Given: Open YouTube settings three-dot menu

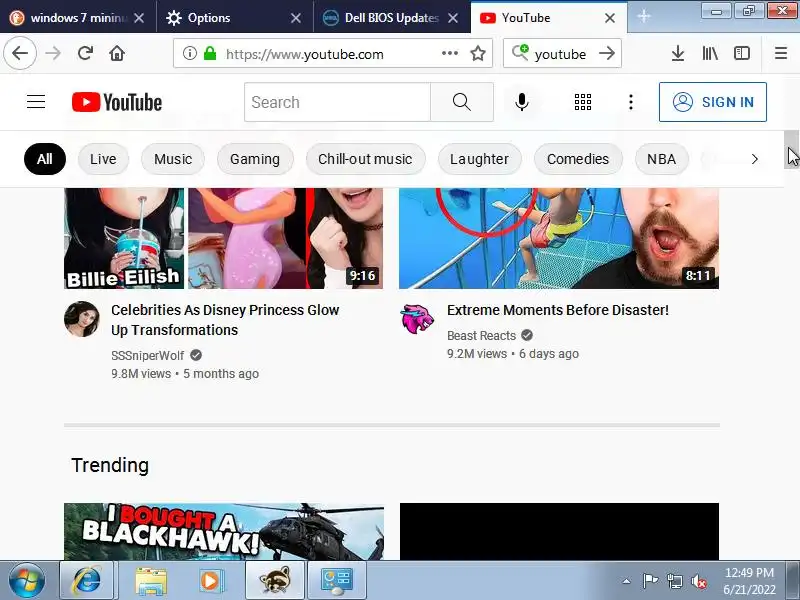Looking at the screenshot, I should point(631,102).
